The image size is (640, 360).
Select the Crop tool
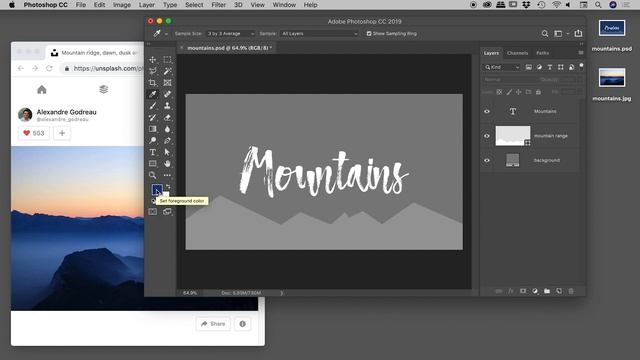(153, 83)
